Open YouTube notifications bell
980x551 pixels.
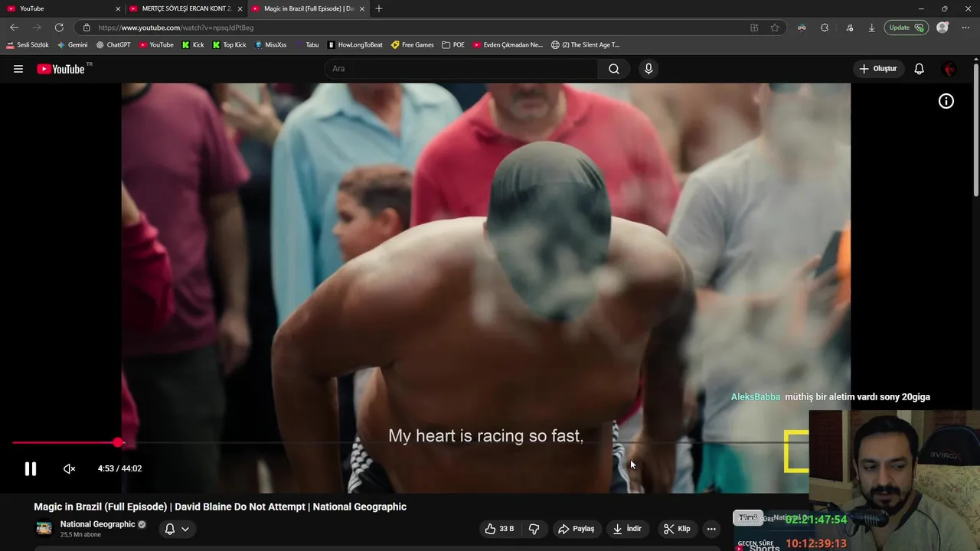[x=920, y=69]
